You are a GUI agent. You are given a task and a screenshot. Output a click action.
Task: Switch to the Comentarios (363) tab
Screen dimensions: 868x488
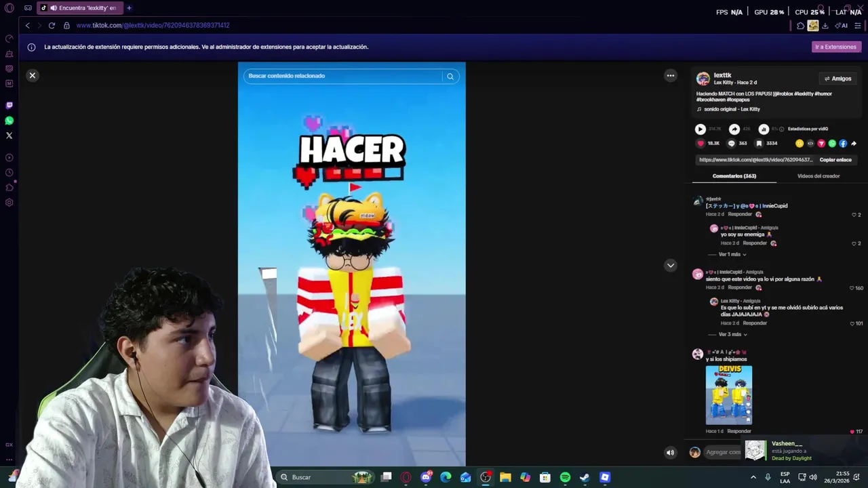point(734,176)
